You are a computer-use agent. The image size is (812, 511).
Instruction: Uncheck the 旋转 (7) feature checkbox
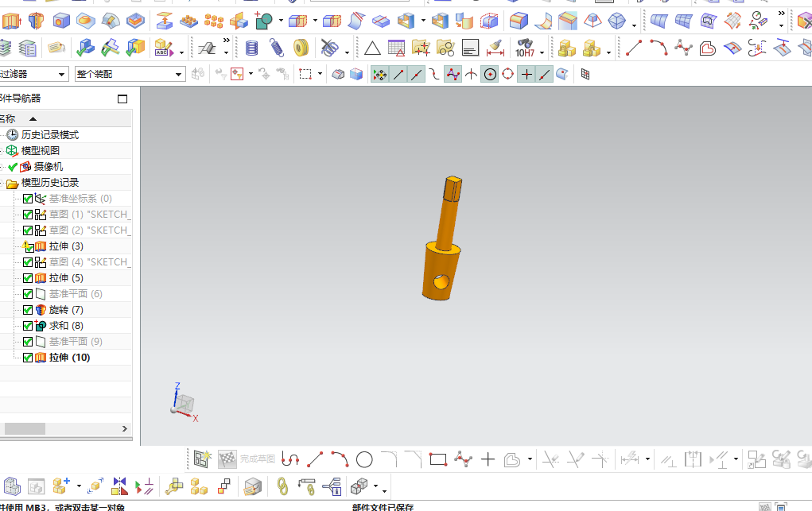coord(28,310)
